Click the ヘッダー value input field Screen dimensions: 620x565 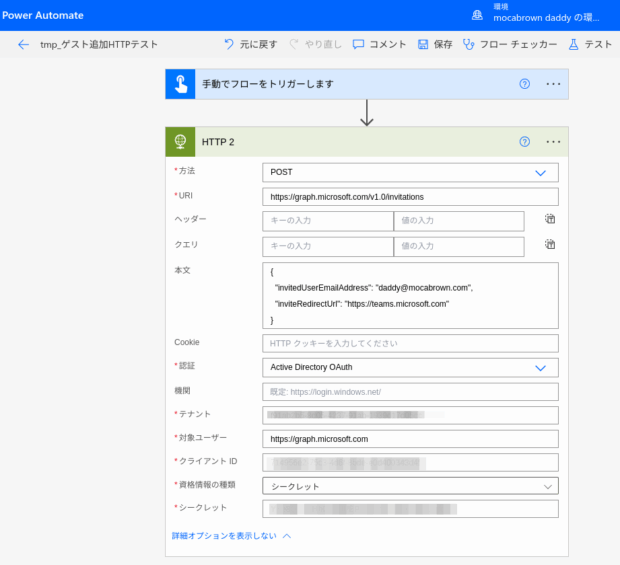click(459, 221)
